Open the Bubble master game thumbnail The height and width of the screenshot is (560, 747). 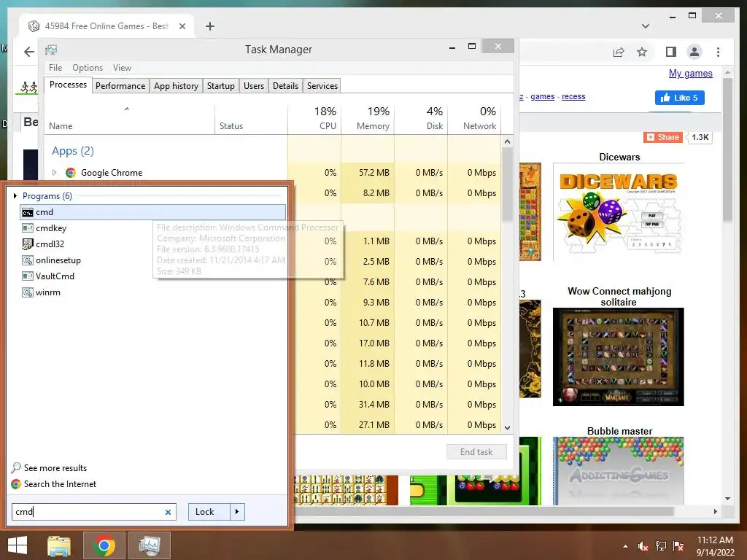619,471
